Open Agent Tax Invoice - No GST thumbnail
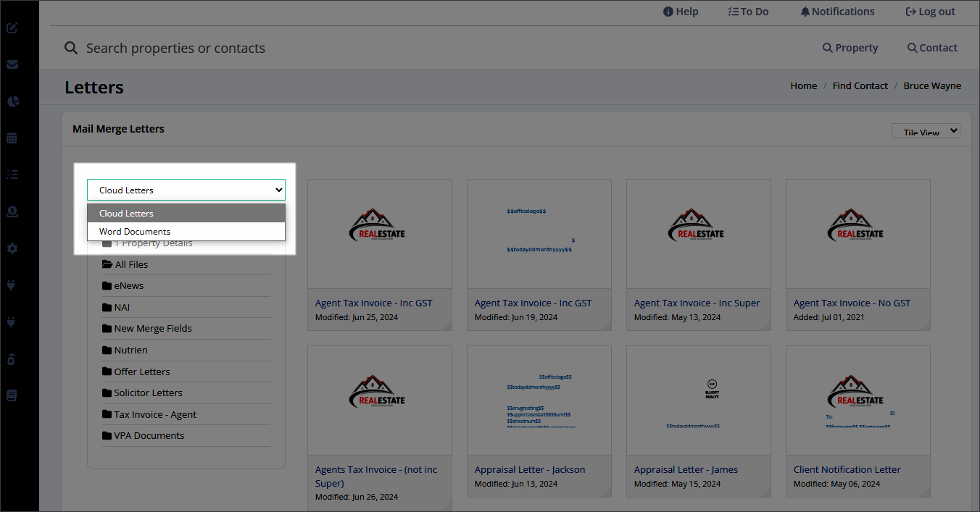The height and width of the screenshot is (512, 980). (x=858, y=233)
